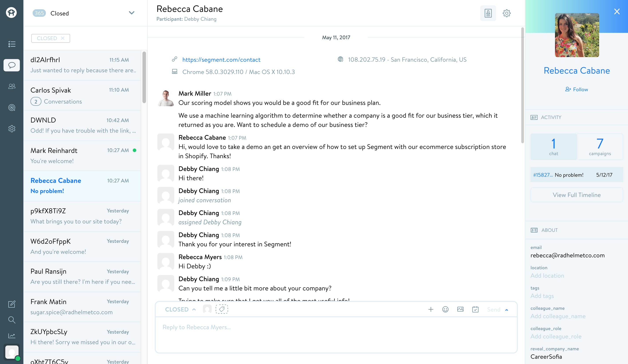Click the rebecca@radhelmetco.com email

[x=567, y=255]
